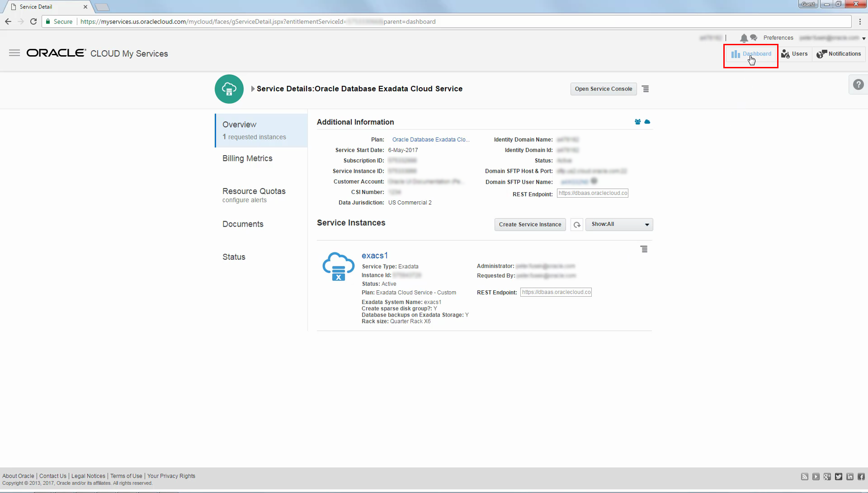Screen dimensions: 868x493
Task: Open the service details action menu icon
Action: pos(646,89)
